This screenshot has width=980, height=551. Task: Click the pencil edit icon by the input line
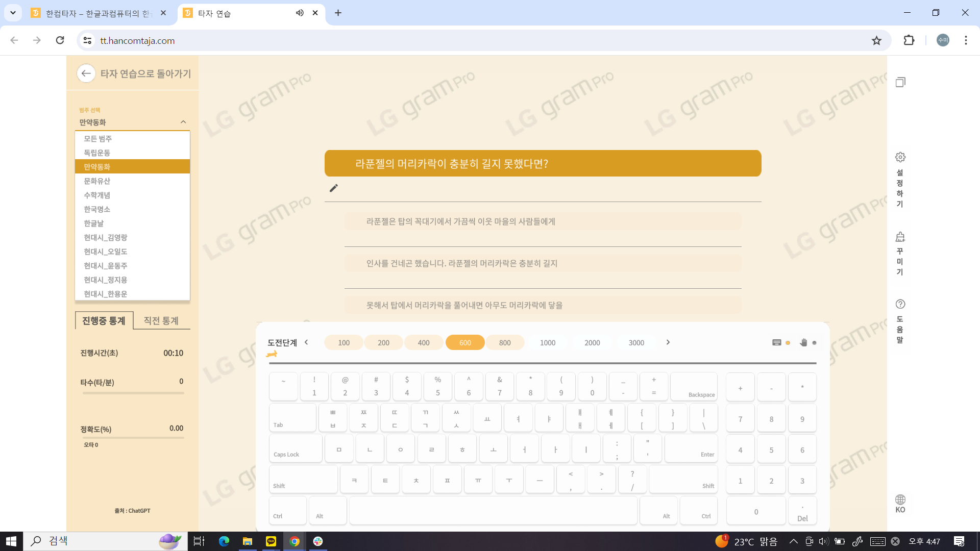(x=334, y=188)
